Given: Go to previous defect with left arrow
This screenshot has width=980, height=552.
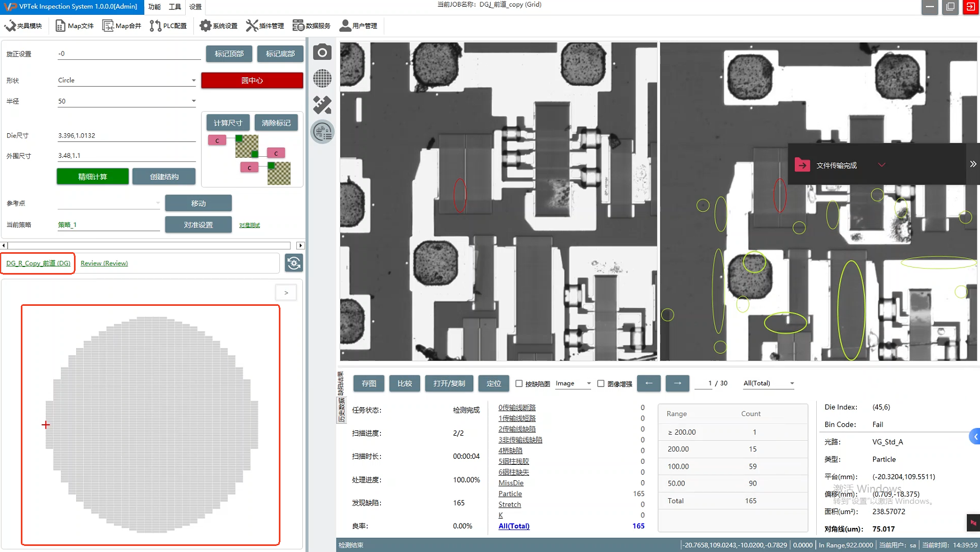Looking at the screenshot, I should click(649, 383).
